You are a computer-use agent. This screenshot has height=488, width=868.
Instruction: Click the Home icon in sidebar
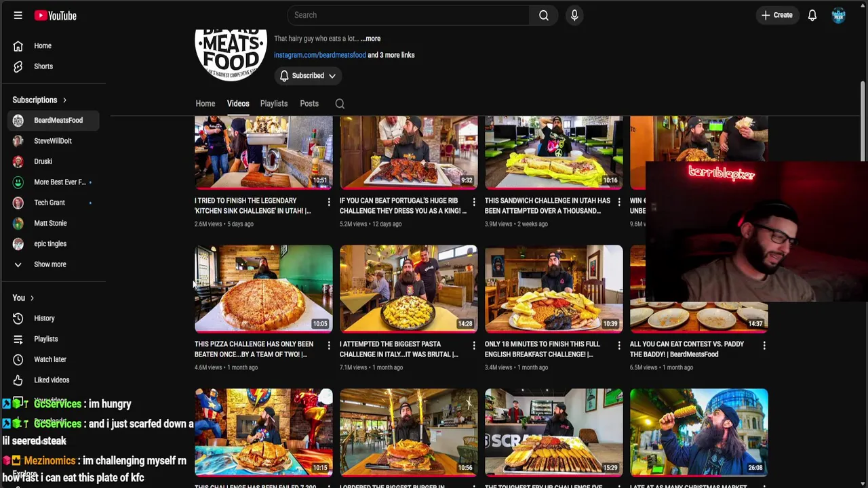click(x=18, y=45)
